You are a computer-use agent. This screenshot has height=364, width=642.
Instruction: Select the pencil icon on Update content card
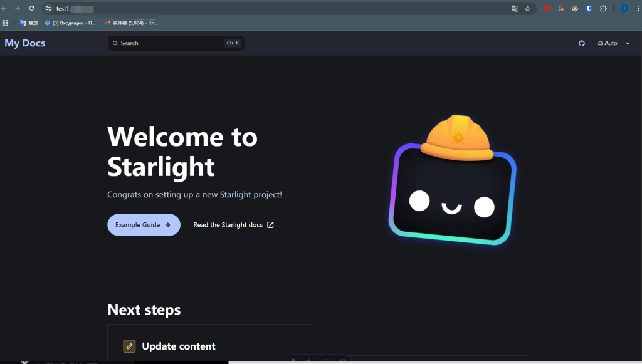point(129,345)
